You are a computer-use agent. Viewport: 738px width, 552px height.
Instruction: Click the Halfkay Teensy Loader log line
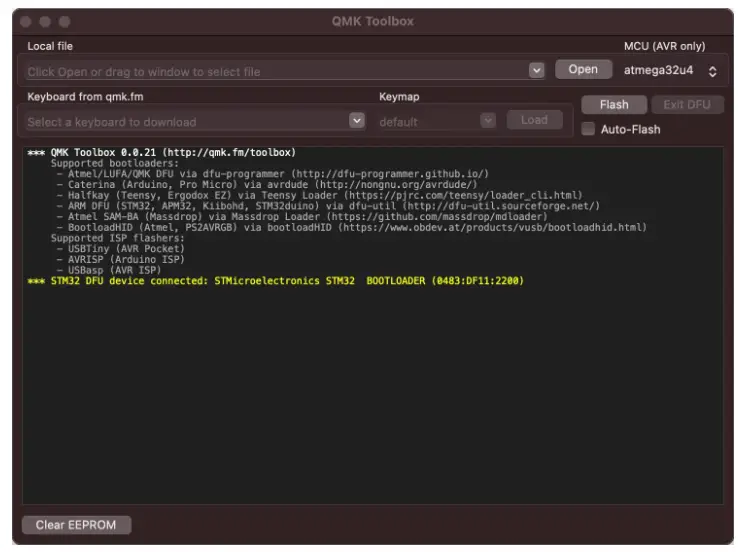click(x=320, y=195)
